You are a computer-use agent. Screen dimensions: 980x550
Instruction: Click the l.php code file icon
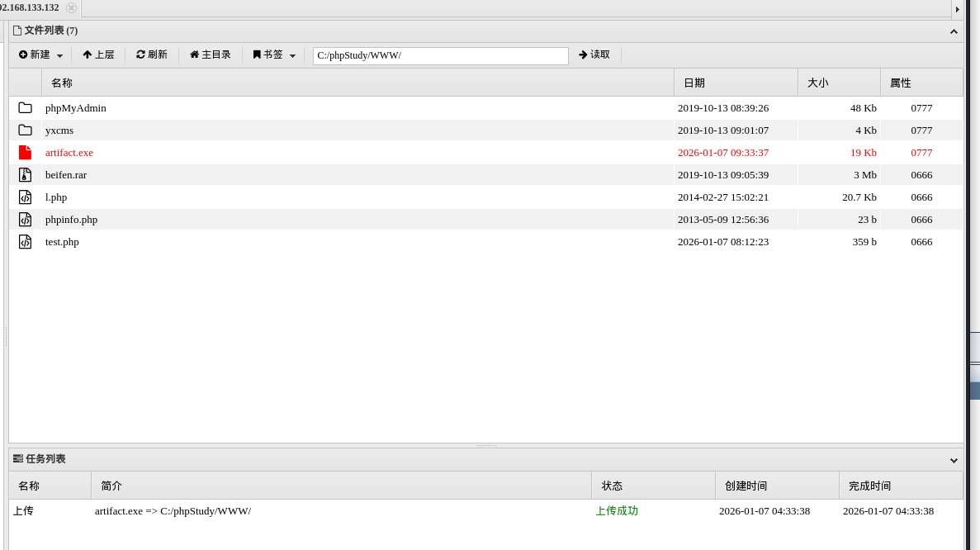click(25, 197)
